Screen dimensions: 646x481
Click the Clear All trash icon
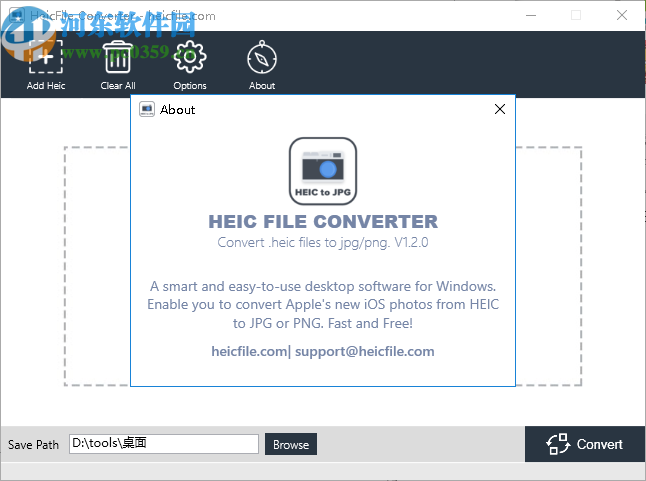click(x=118, y=57)
